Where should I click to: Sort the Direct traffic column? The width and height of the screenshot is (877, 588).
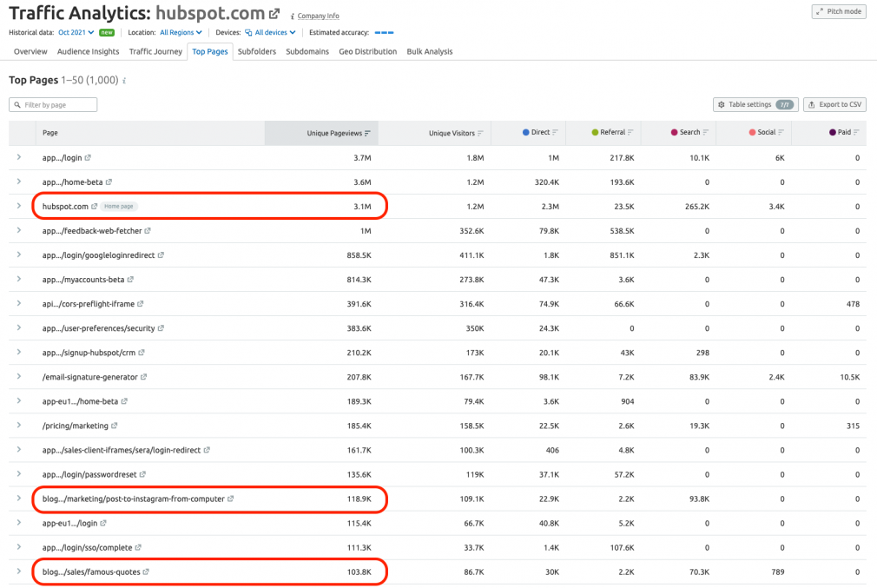555,133
